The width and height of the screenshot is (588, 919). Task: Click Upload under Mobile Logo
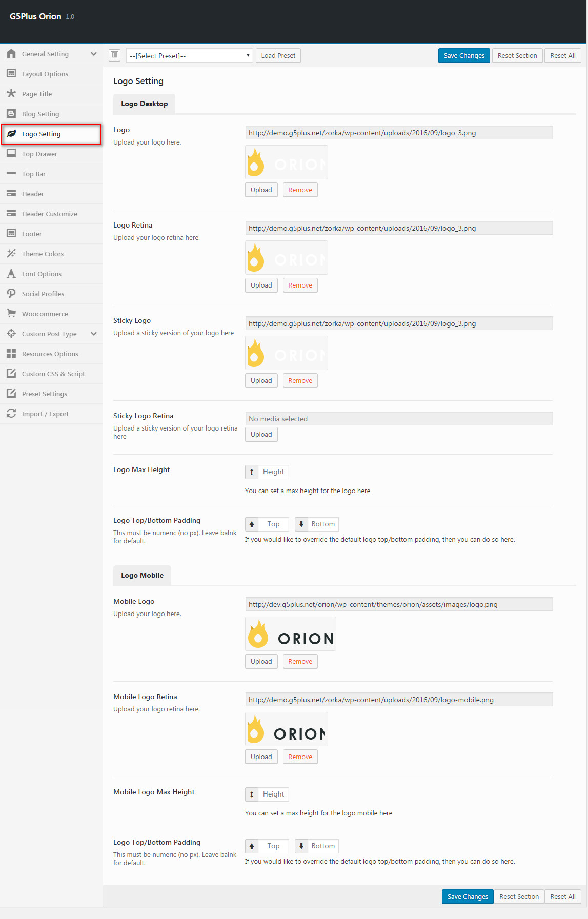point(261,661)
